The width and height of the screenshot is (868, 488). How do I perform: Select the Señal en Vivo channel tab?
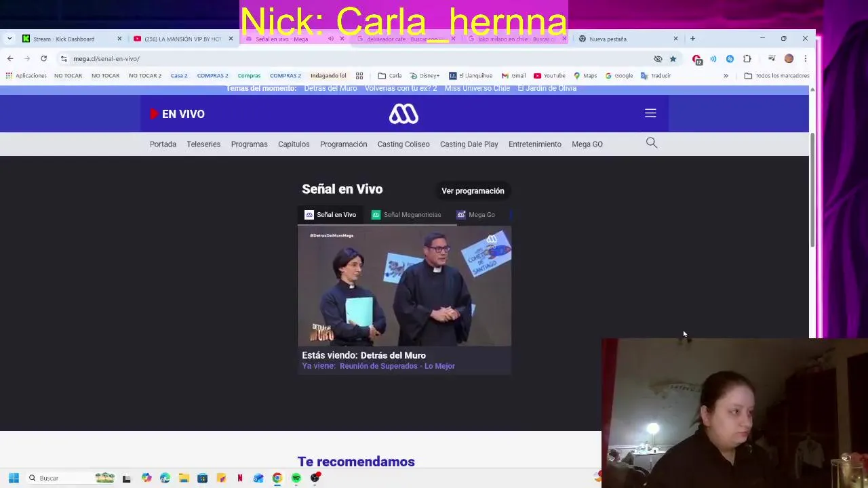[330, 215]
